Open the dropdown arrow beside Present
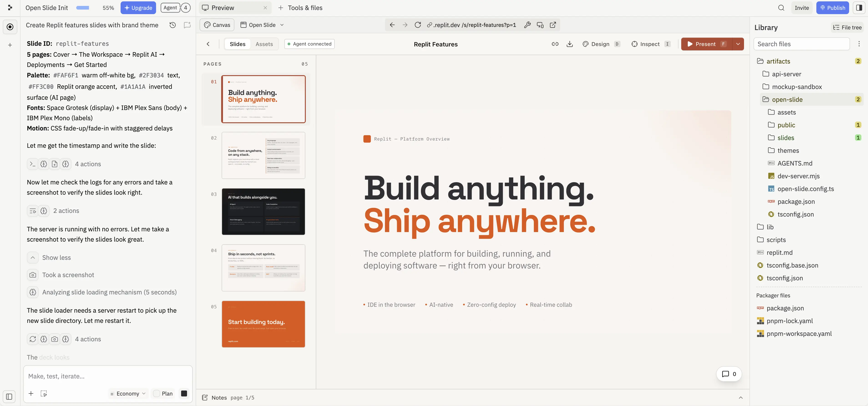Viewport: 868px width, 406px height. click(x=738, y=44)
